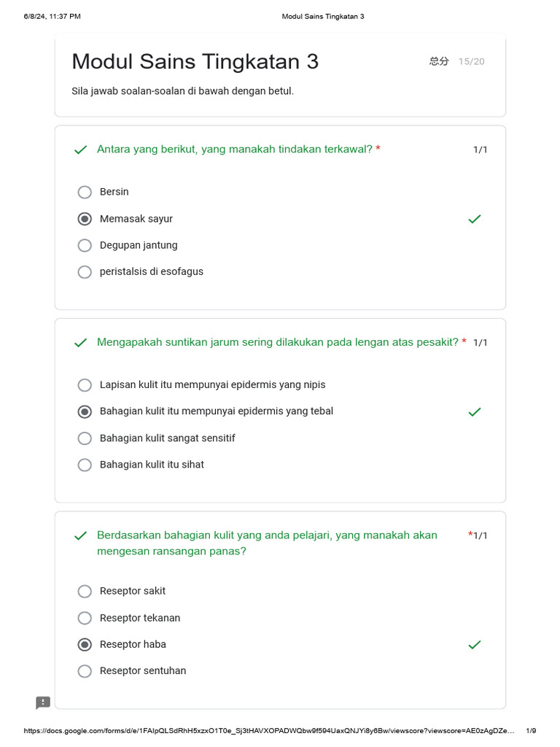Click the feedback report icon at bottom left
This screenshot has width=560, height=747.
pos(43,703)
